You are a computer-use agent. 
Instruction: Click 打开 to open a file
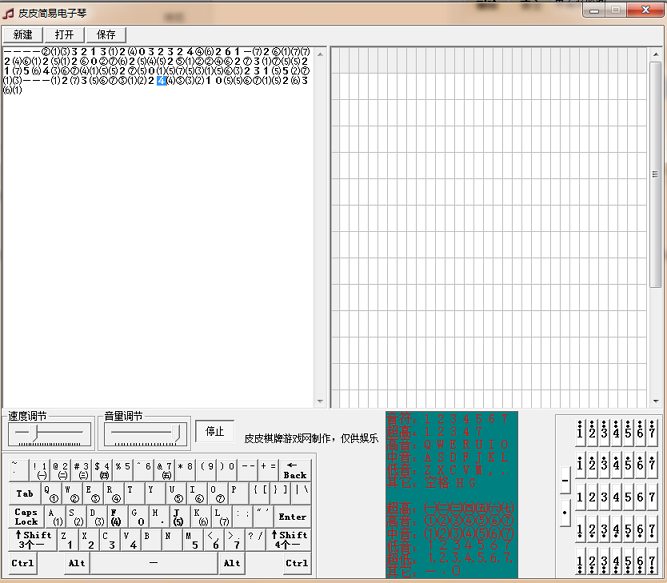(64, 35)
